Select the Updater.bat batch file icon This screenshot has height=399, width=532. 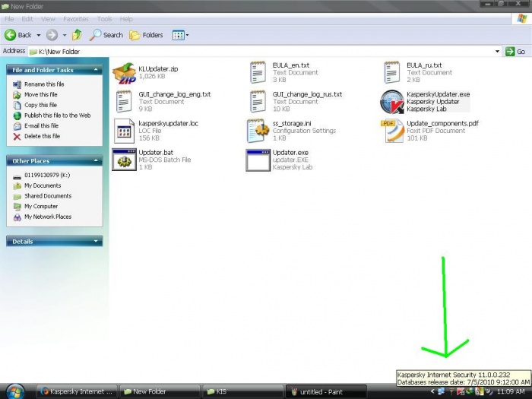124,160
